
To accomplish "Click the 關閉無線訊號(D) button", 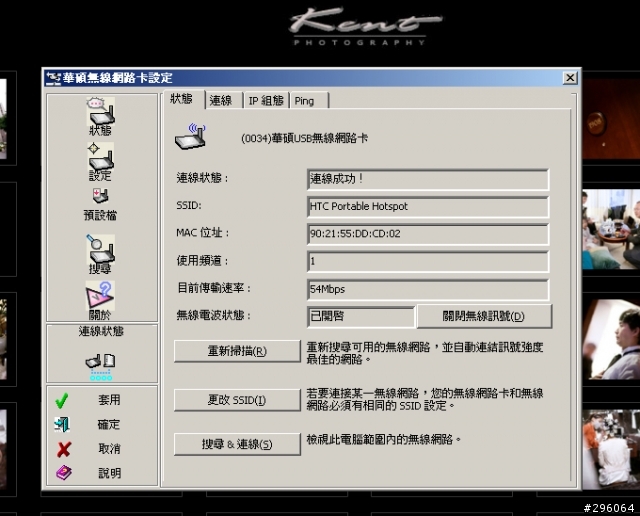I will [484, 316].
